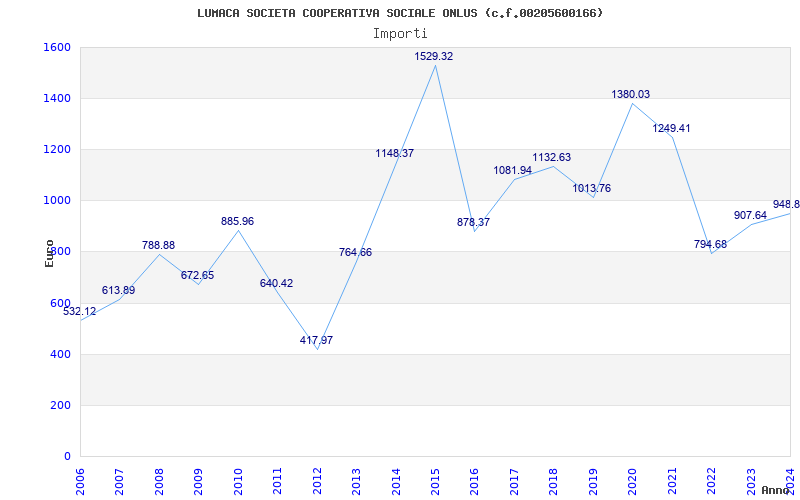Click the 794.68 data label
Viewport: 800px width, 500px height.
(x=710, y=244)
